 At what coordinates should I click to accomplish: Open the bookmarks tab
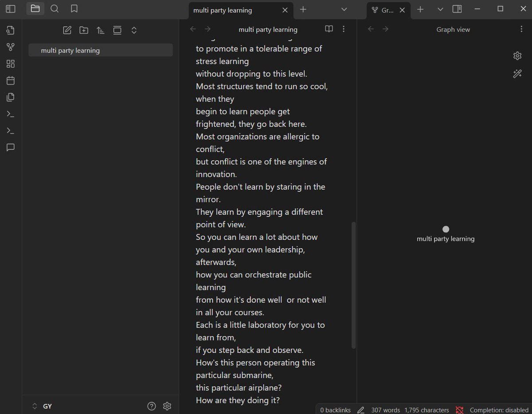[x=74, y=8]
